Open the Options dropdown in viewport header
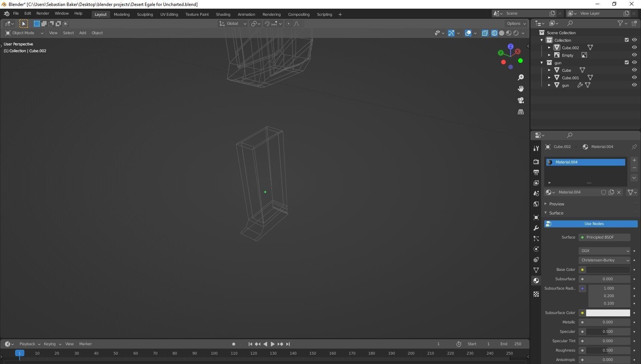The height and width of the screenshot is (364, 641). point(516,24)
